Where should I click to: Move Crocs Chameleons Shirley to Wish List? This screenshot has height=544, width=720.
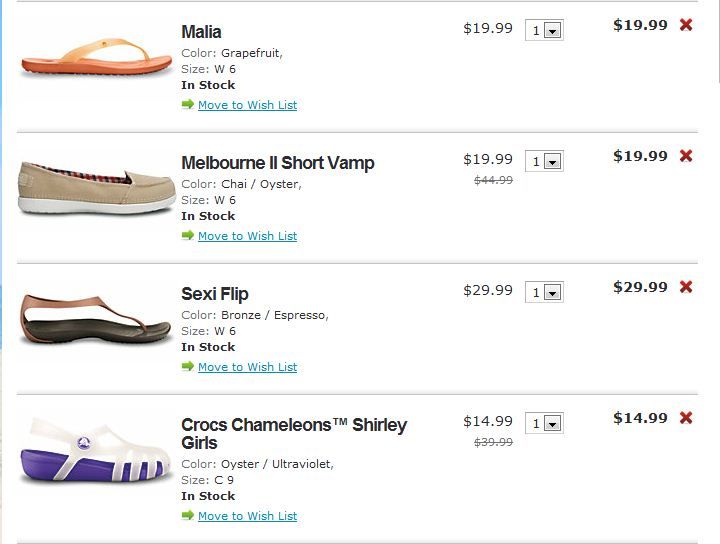(247, 516)
